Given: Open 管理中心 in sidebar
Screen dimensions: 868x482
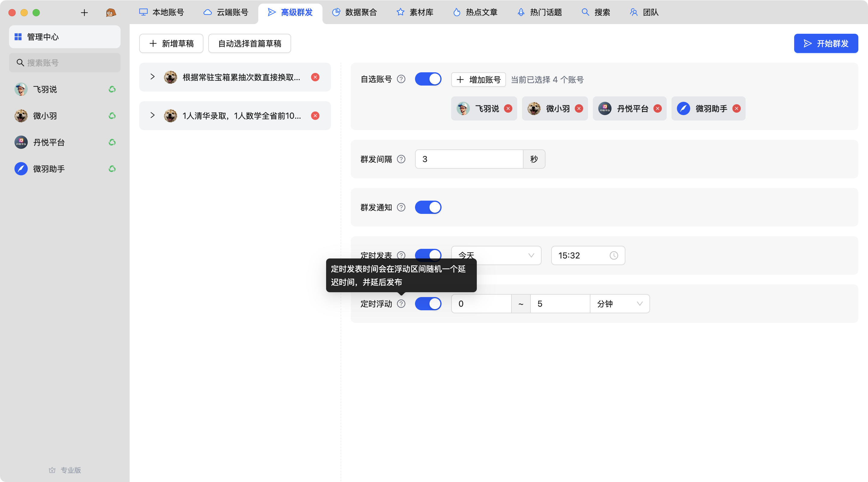Looking at the screenshot, I should point(65,37).
